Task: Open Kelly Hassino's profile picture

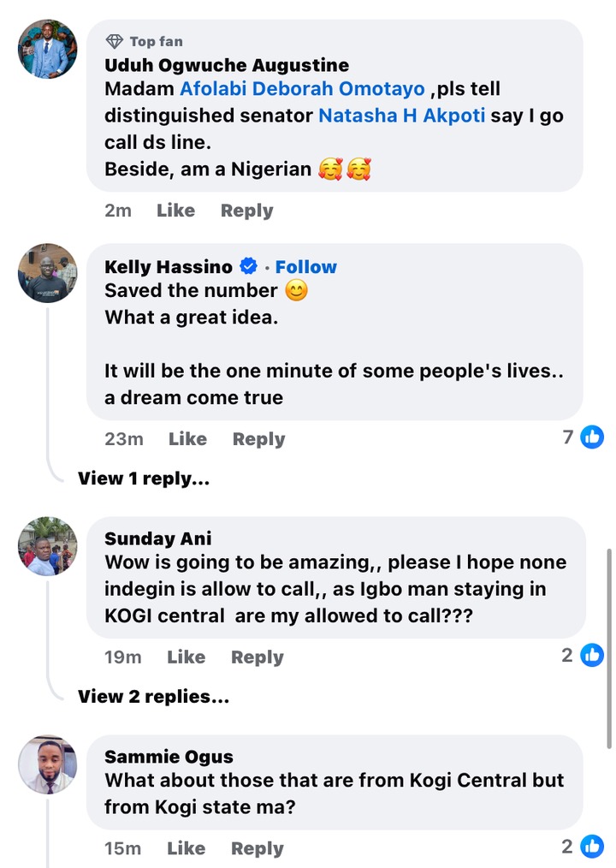Action: [x=48, y=273]
